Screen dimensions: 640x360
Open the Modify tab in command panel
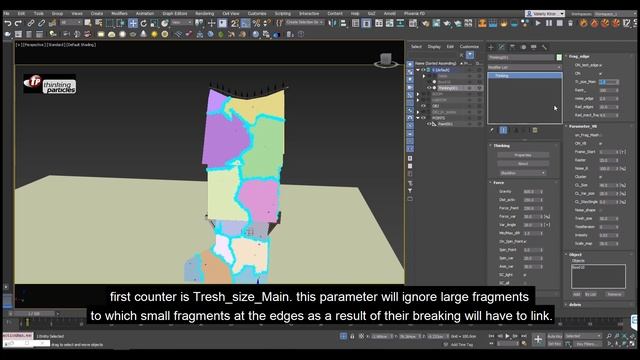coord(502,47)
